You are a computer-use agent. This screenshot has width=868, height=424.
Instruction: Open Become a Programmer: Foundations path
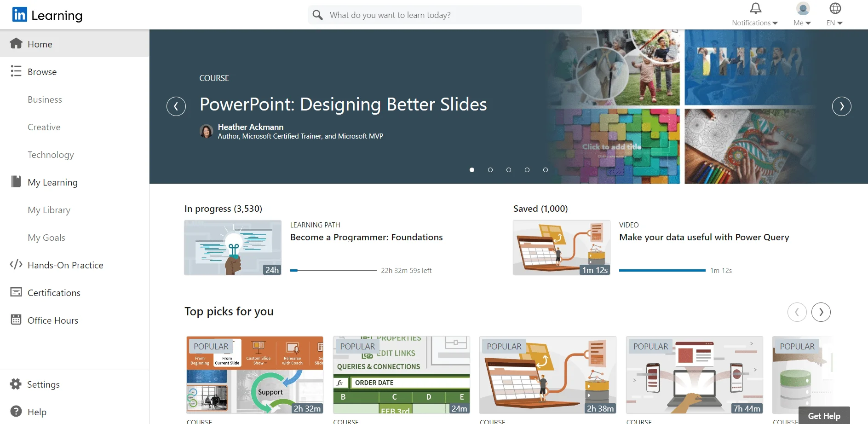(x=366, y=237)
